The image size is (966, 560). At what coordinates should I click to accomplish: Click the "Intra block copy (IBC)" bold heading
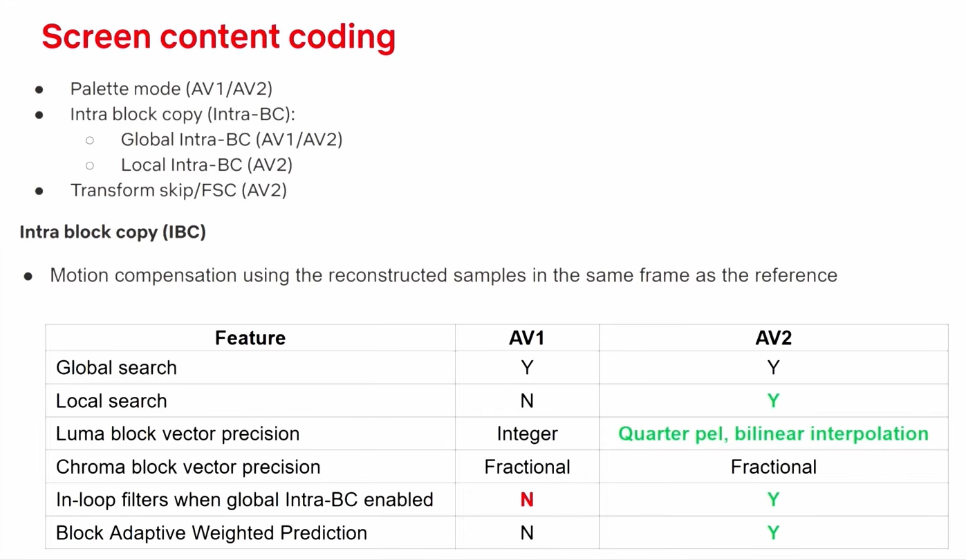pyautogui.click(x=113, y=232)
